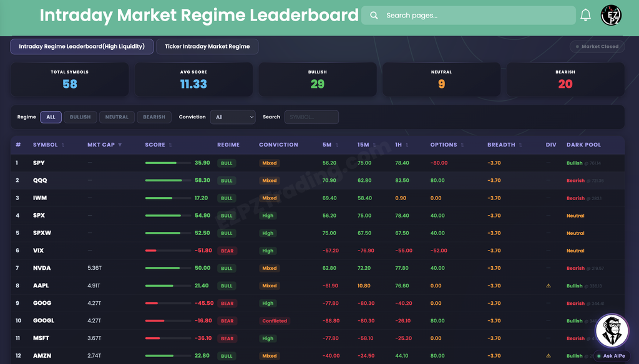
Task: Open the EZPZ profile avatar
Action: 610,15
